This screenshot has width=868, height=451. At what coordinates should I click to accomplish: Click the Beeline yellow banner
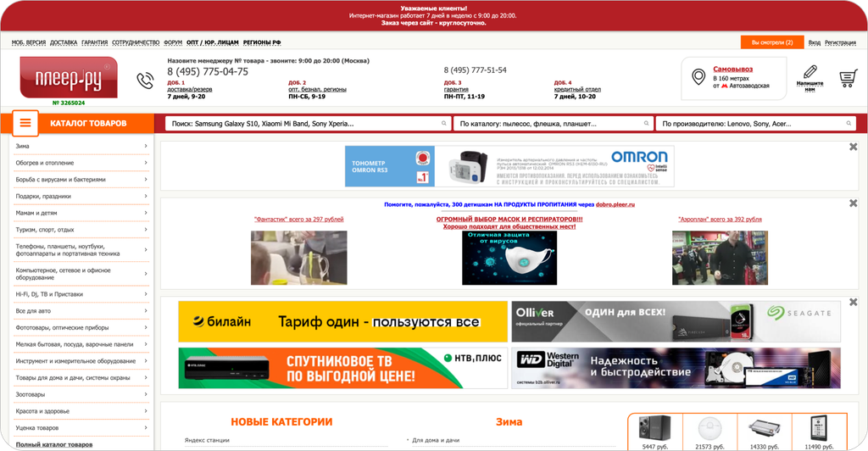342,321
